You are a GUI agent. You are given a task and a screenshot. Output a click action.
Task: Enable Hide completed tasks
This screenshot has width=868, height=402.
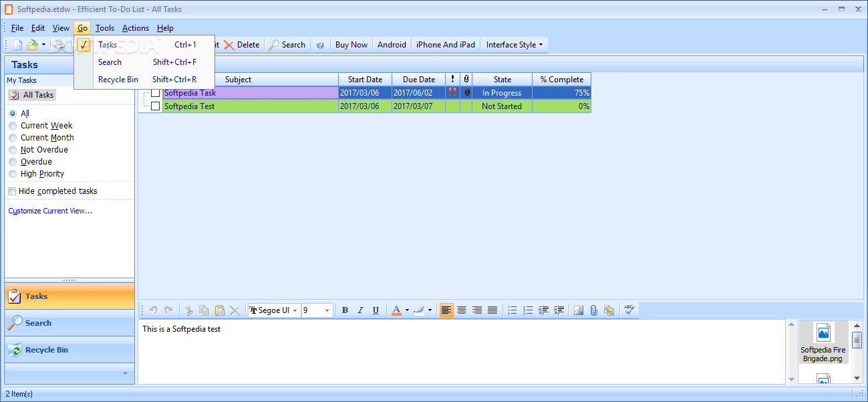pos(12,191)
